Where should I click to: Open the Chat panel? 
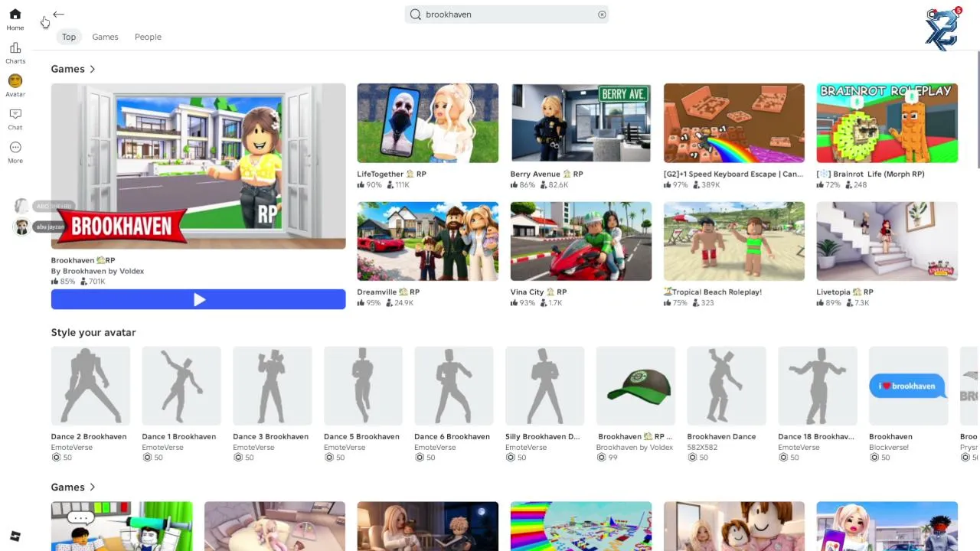click(15, 119)
